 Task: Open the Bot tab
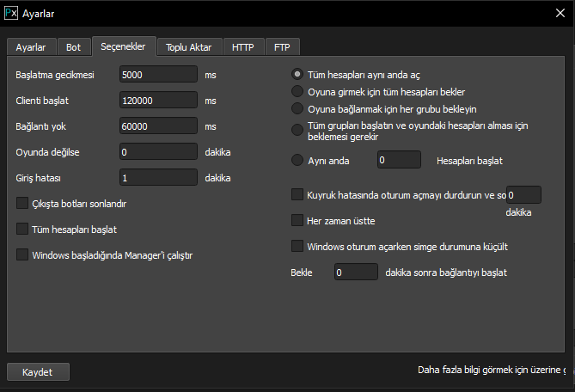(x=73, y=46)
